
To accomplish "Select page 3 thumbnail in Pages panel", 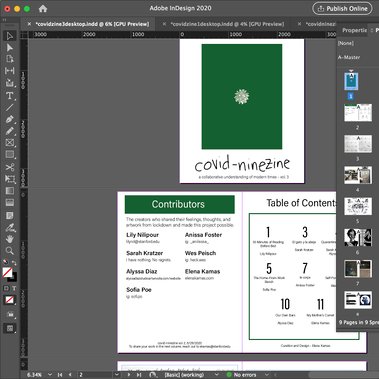I will (358, 144).
